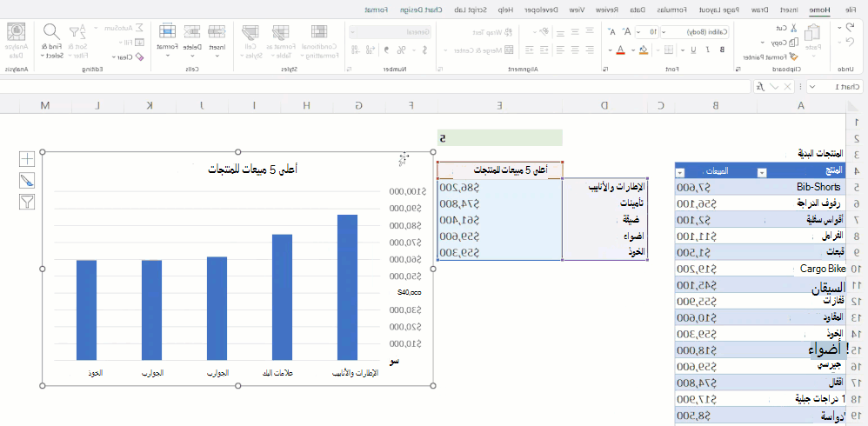Click the Format as Table icon
This screenshot has width=868, height=426.
point(281,31)
